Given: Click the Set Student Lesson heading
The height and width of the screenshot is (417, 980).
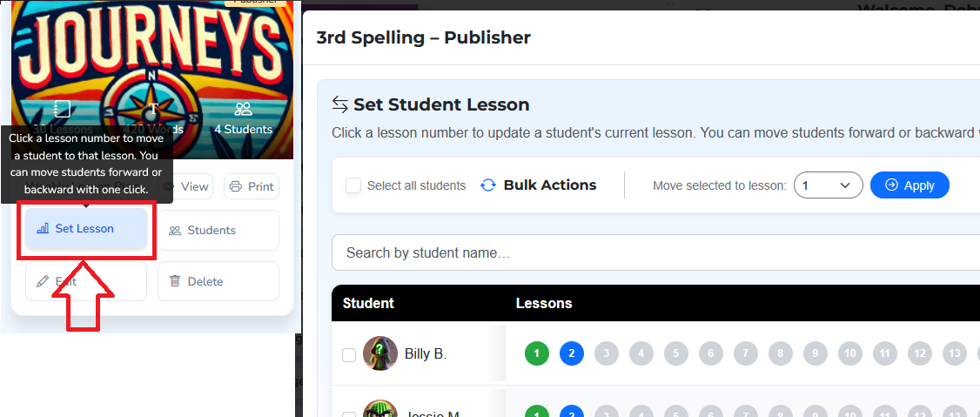Looking at the screenshot, I should (441, 104).
